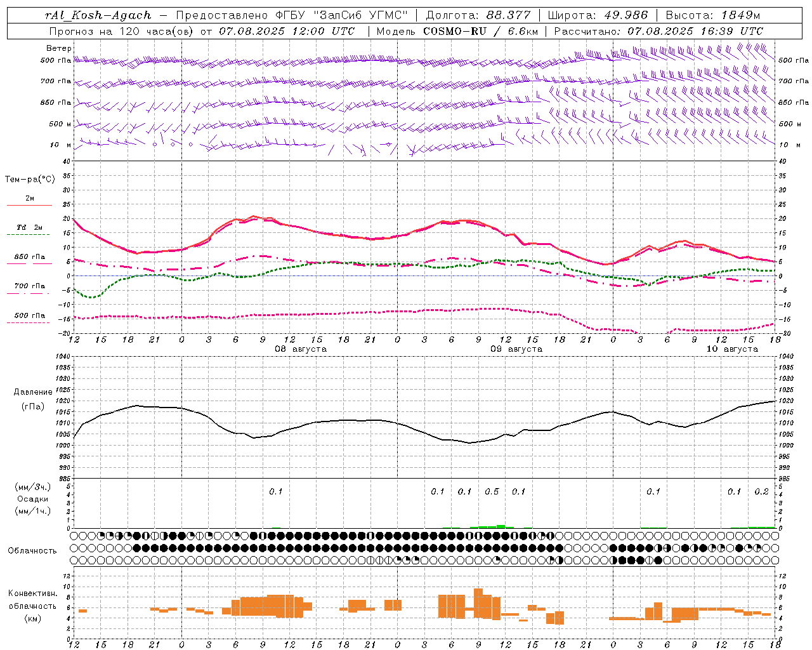Click the dotted line sample under legend '500 гПа'

(x=28, y=323)
